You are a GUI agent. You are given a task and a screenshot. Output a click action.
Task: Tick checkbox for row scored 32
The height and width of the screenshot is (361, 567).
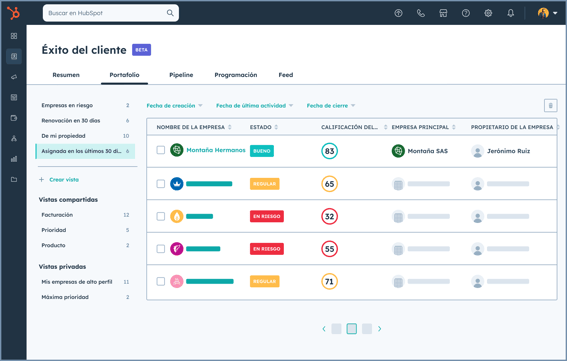pyautogui.click(x=161, y=216)
